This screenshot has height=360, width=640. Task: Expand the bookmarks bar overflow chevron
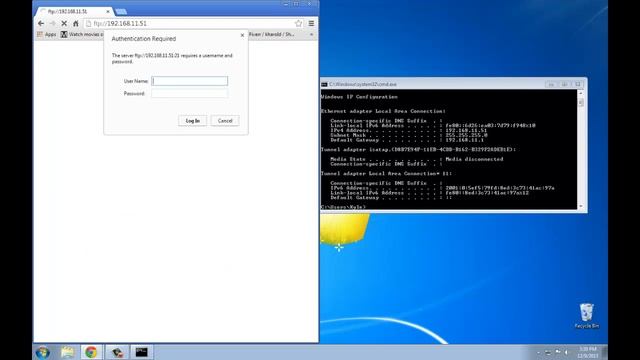tap(311, 35)
